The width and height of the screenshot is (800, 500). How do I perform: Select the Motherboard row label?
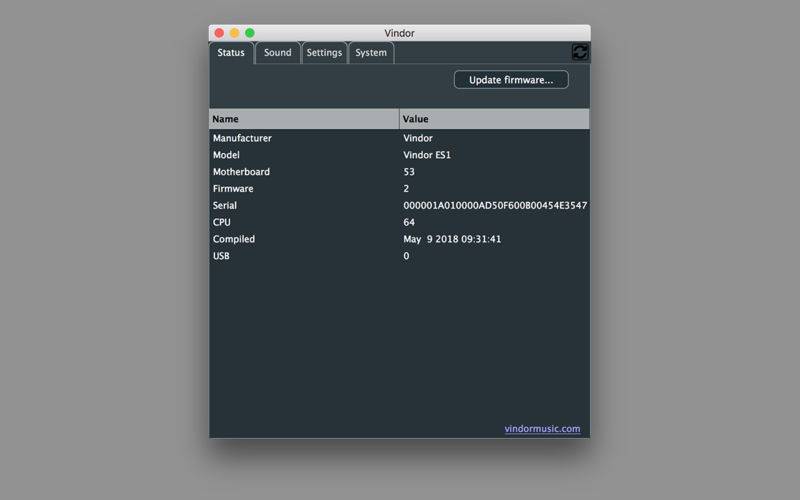point(241,172)
